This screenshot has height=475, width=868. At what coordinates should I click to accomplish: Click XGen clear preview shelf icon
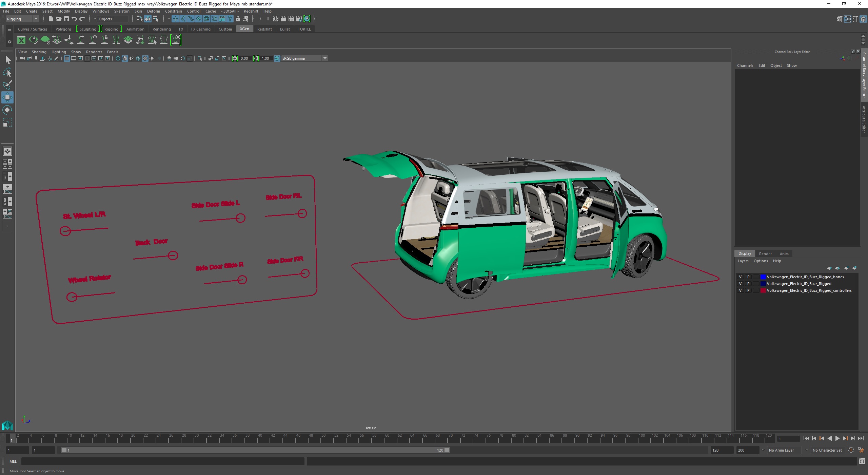[45, 40]
